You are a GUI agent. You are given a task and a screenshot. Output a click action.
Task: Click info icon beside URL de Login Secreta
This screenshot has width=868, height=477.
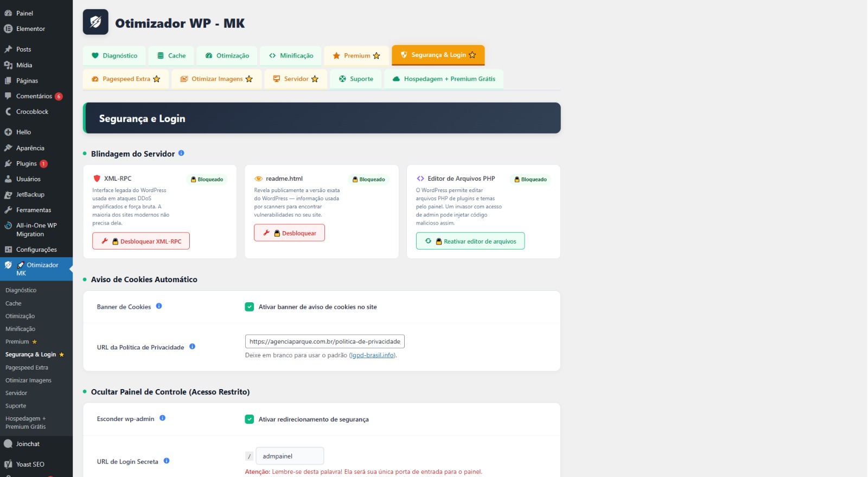pyautogui.click(x=167, y=461)
